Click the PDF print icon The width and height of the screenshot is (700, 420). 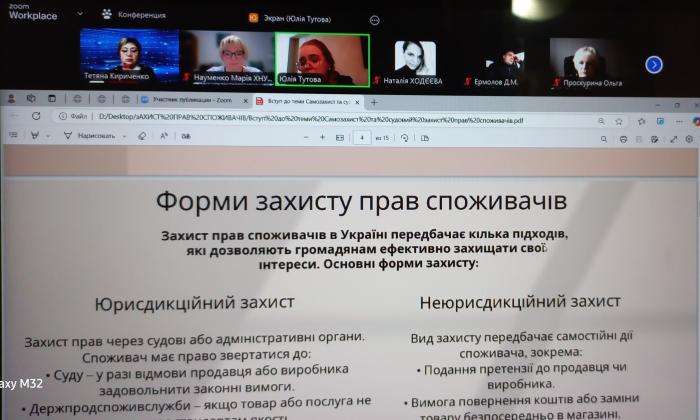coord(622,138)
